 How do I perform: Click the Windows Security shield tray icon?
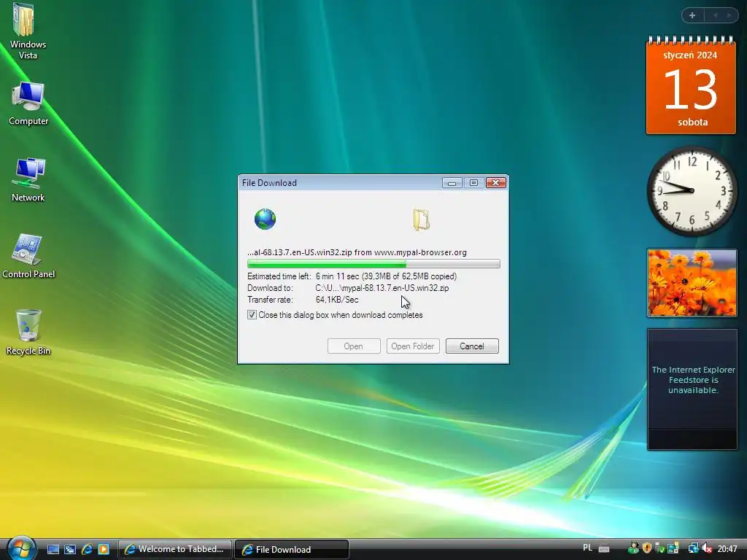pyautogui.click(x=646, y=548)
